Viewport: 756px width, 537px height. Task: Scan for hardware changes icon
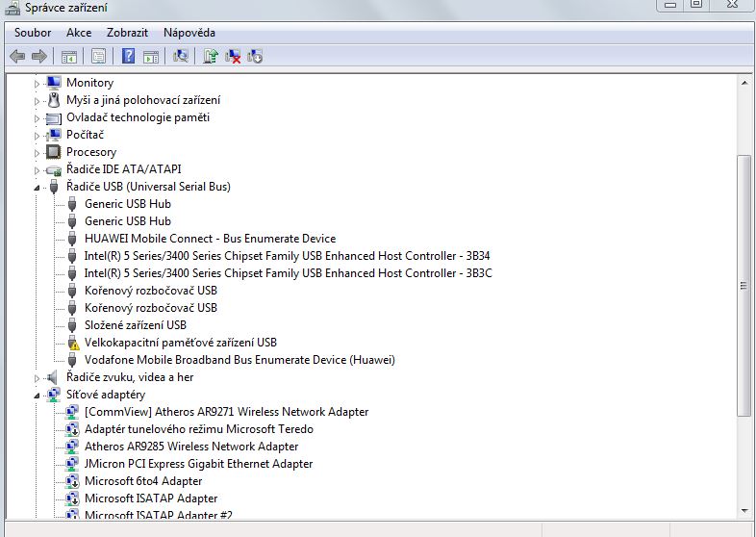point(180,57)
